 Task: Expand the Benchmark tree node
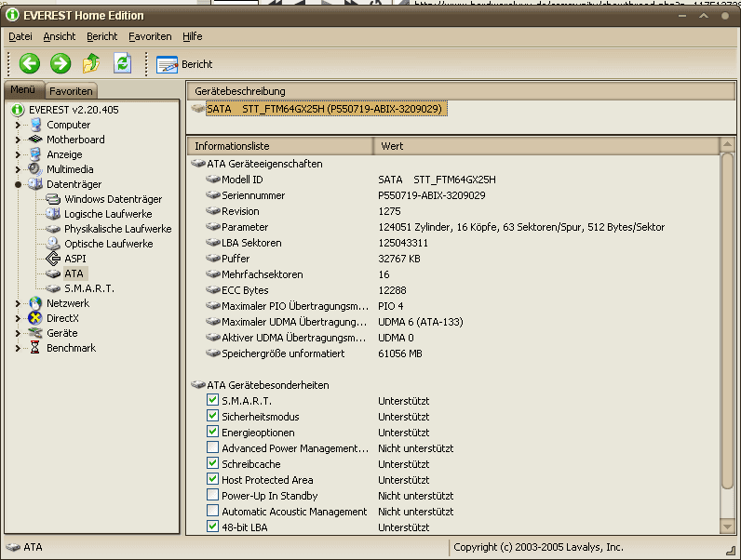pyautogui.click(x=18, y=349)
